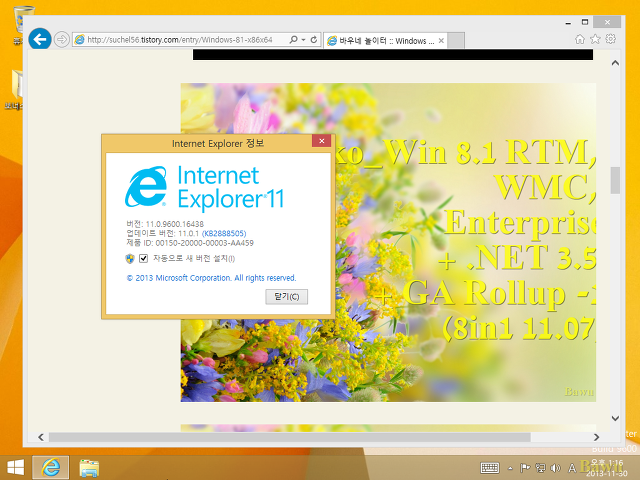
Task: Click Internet Explorer taskbar icon
Action: point(51,467)
